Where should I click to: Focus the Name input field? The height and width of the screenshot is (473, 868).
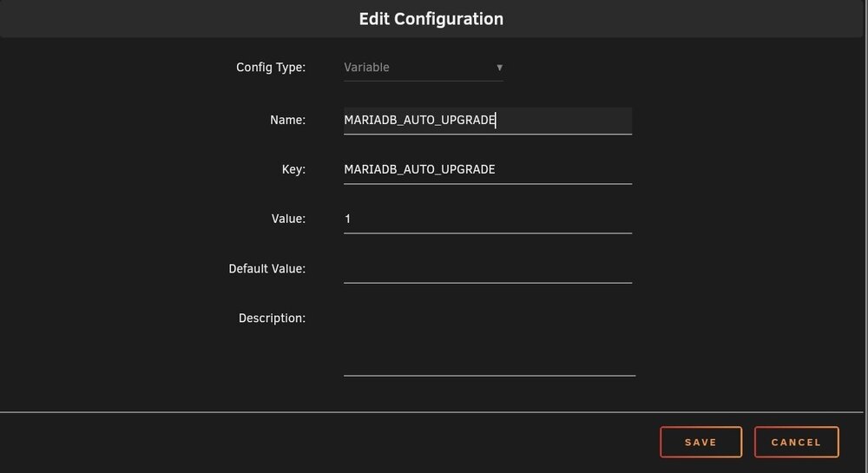pyautogui.click(x=488, y=121)
